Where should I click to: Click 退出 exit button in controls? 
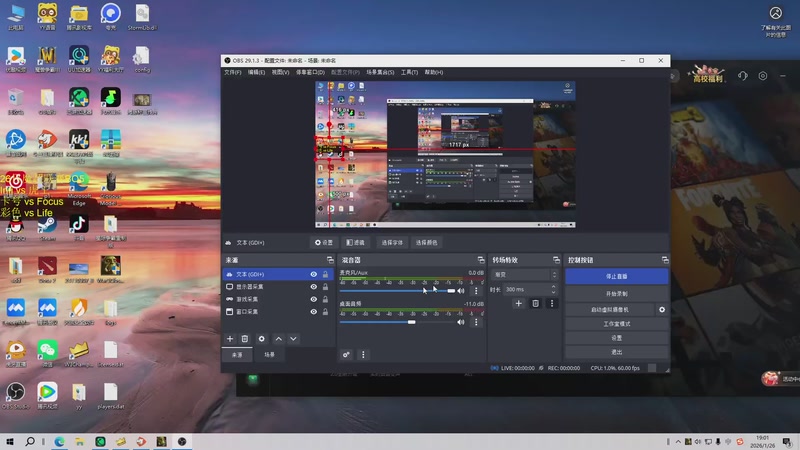click(x=616, y=352)
